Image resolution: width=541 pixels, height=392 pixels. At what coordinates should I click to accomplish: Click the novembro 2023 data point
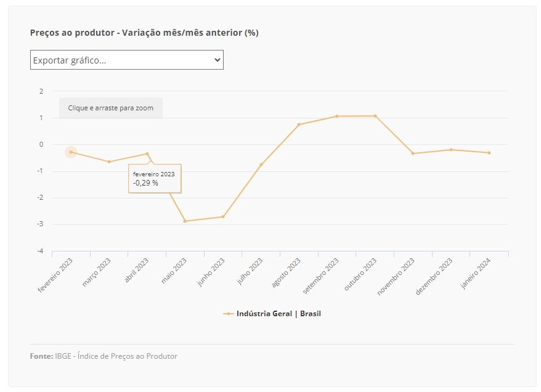click(413, 153)
